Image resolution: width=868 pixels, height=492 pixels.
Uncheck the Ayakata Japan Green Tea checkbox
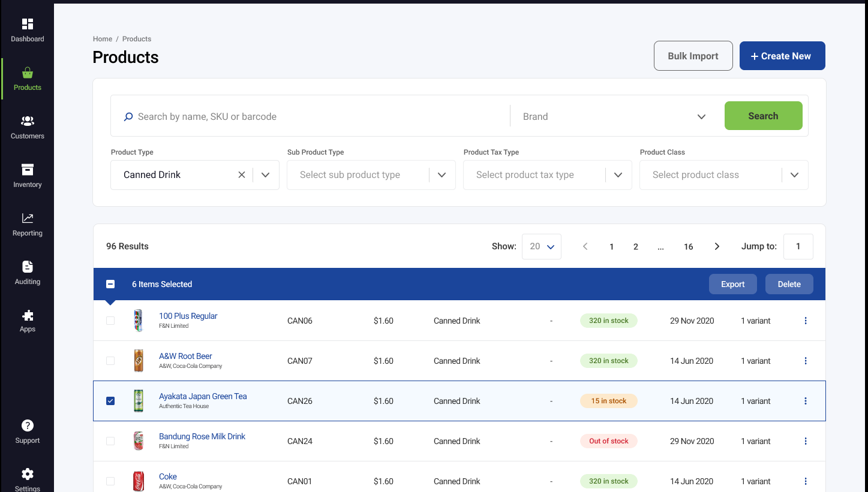coord(110,401)
